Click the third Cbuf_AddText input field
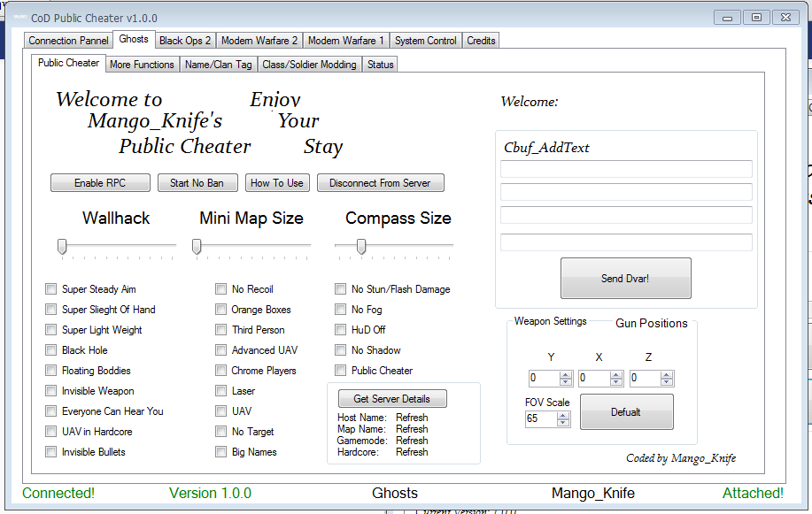The image size is (812, 514). [x=626, y=215]
